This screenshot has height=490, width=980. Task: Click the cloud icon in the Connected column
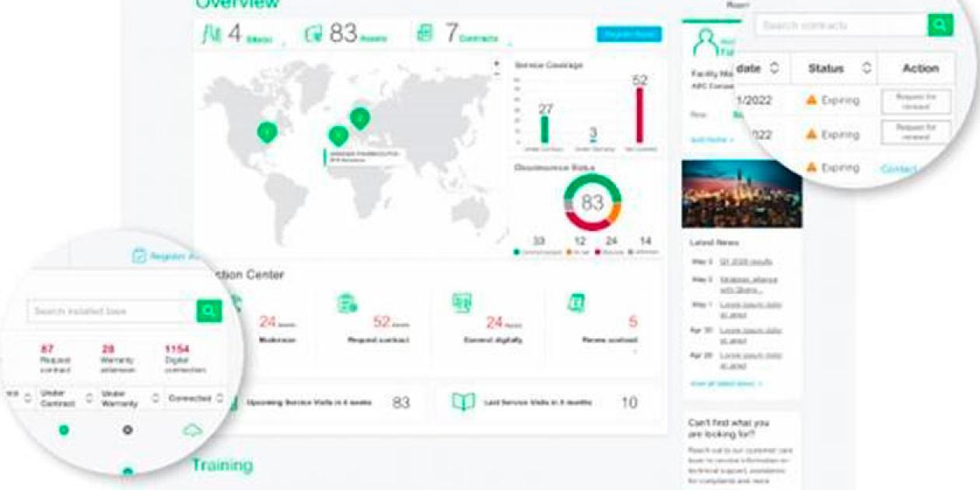(192, 430)
